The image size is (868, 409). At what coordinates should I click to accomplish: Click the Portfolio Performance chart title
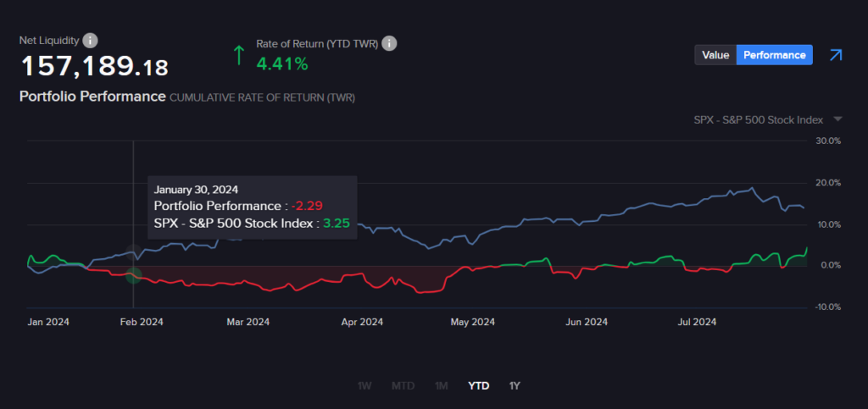tap(92, 97)
